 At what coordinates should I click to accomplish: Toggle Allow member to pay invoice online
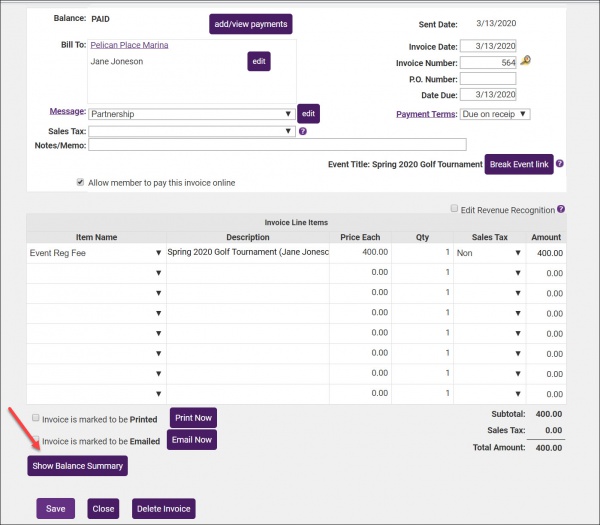point(81,182)
